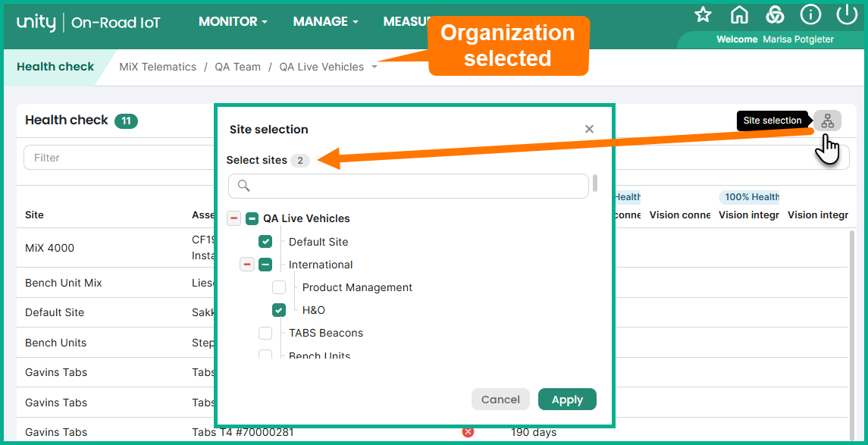Click the favorites star icon
Viewport: 868px width, 445px height.
point(703,15)
